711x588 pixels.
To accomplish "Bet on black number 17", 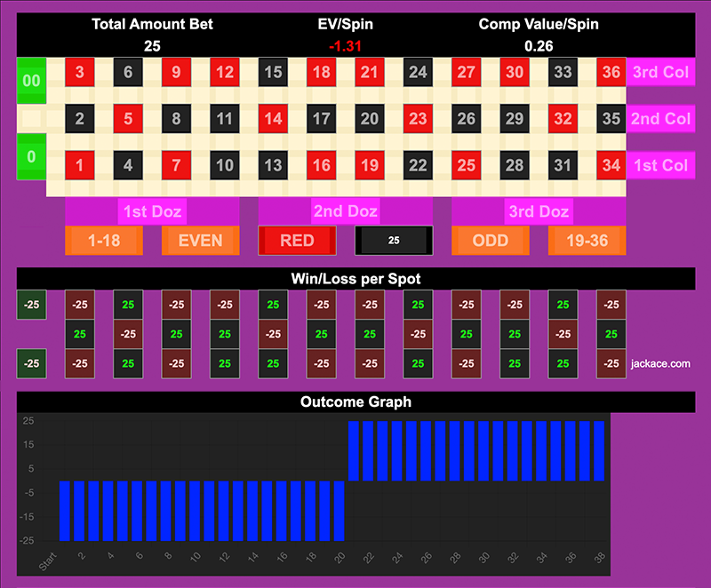I will click(322, 118).
